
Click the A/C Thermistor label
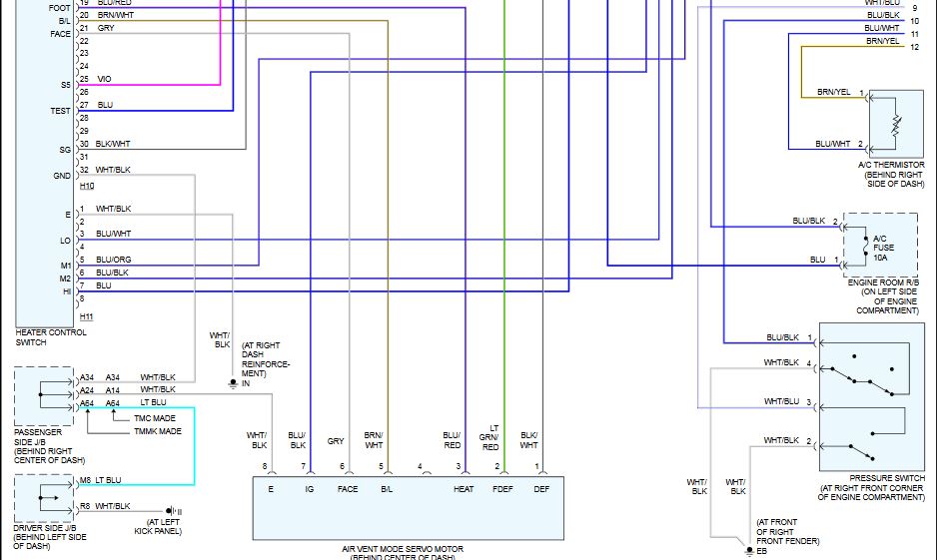coord(892,175)
